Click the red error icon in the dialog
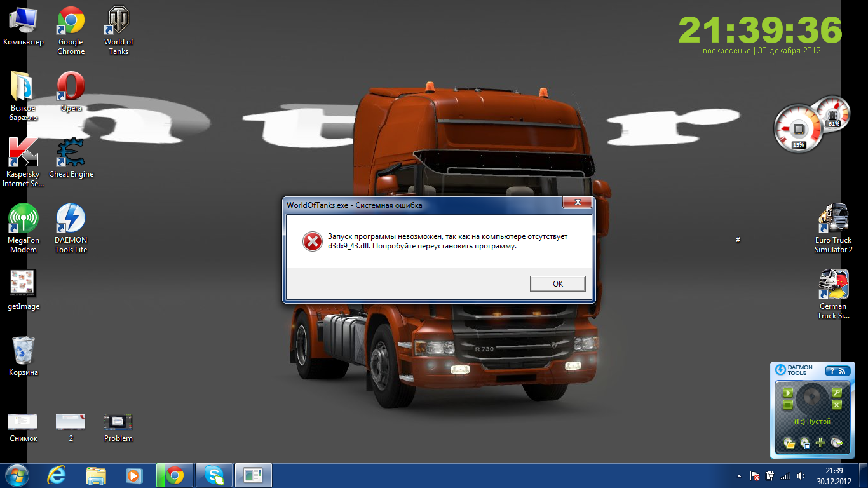The height and width of the screenshot is (488, 868). pos(312,241)
